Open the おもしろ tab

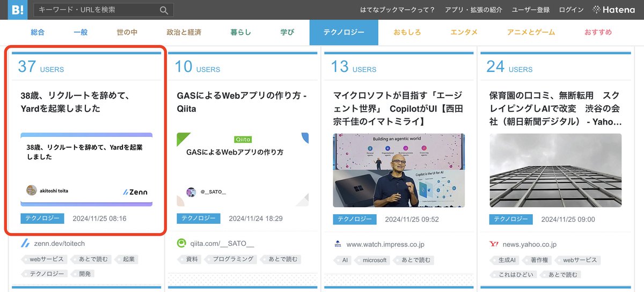point(407,32)
